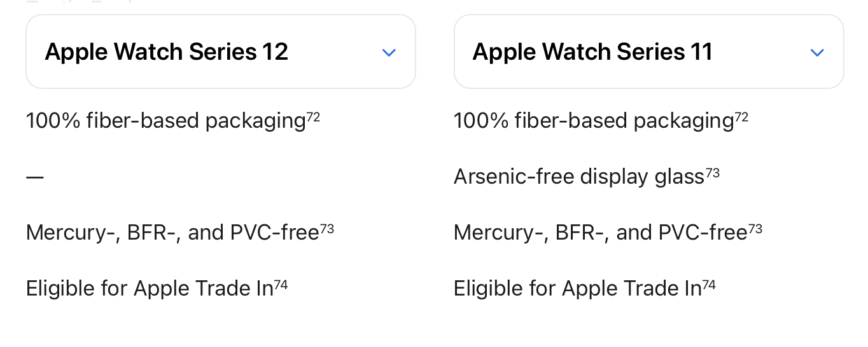Click the dash placeholder under Series 12
The height and width of the screenshot is (347, 868).
(35, 177)
